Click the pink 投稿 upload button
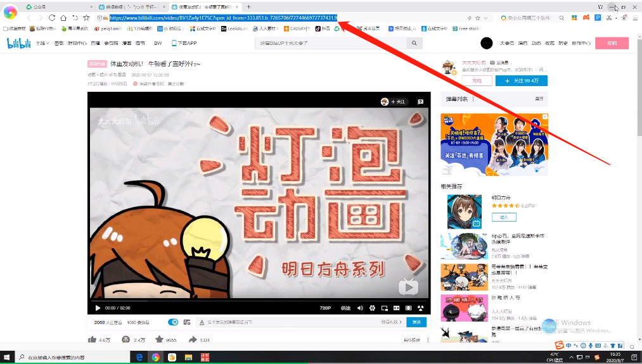The width and height of the screenshot is (642, 364). tap(612, 43)
